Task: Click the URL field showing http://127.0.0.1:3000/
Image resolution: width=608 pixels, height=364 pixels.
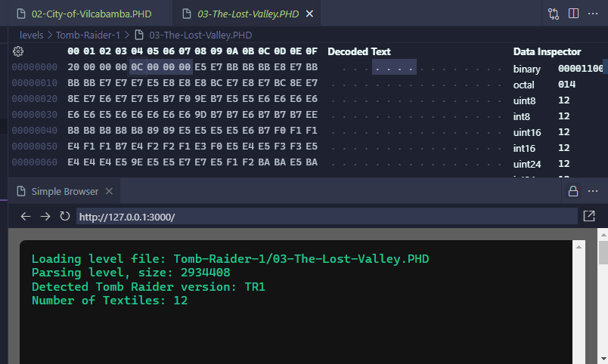Action: tap(327, 216)
